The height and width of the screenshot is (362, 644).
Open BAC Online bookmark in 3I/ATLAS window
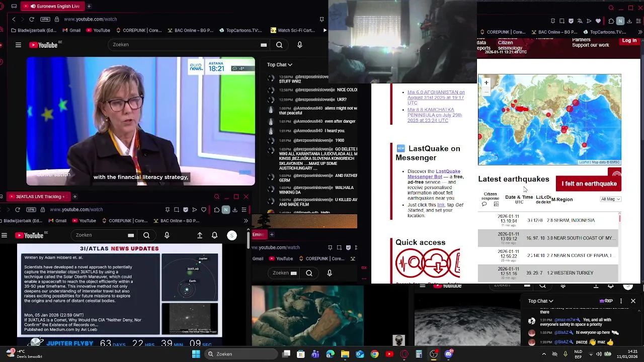pyautogui.click(x=176, y=221)
